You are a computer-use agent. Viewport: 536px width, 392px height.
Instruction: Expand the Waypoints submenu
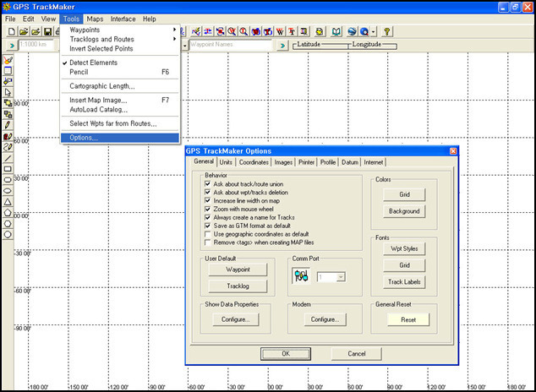tap(120, 30)
